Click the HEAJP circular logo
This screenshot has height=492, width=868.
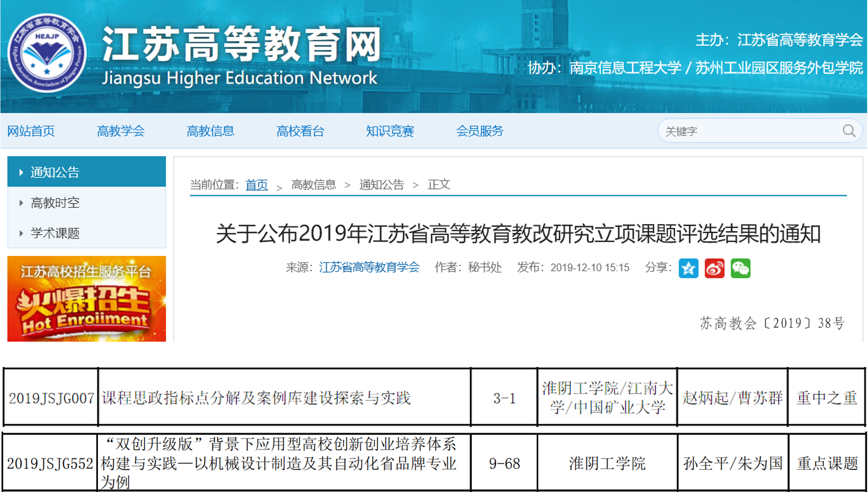[x=47, y=53]
